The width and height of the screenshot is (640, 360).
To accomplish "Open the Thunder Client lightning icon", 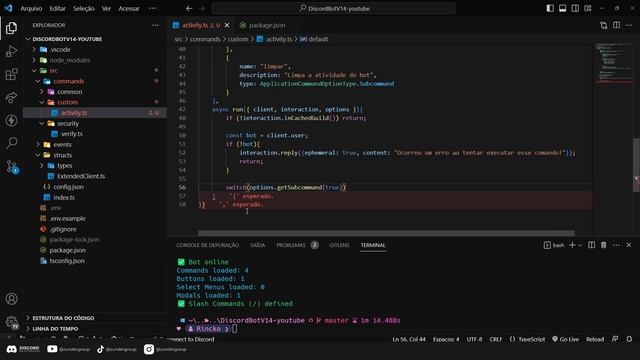I will point(11,120).
